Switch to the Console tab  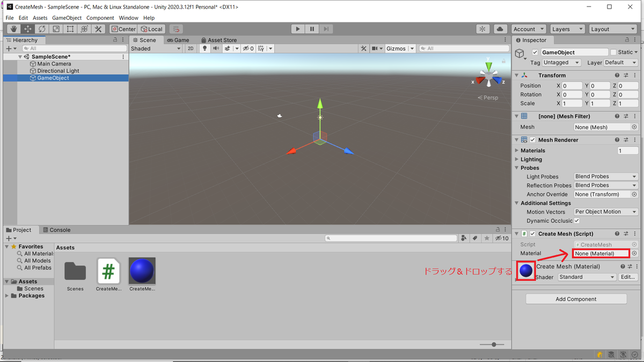tap(56, 230)
